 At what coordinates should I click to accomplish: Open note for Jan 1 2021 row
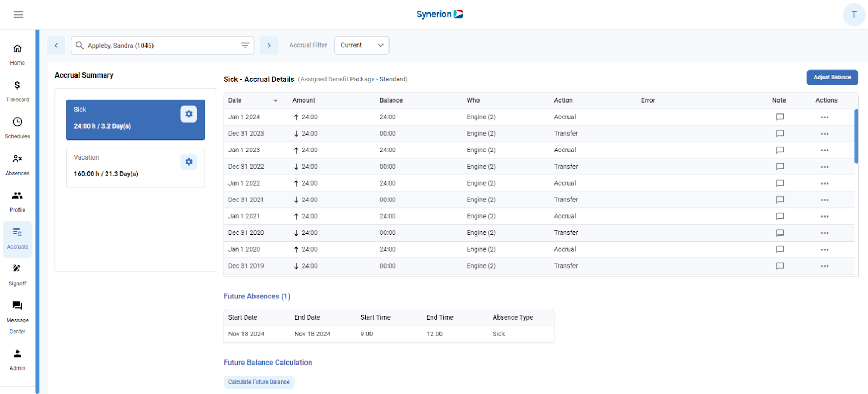(x=780, y=217)
